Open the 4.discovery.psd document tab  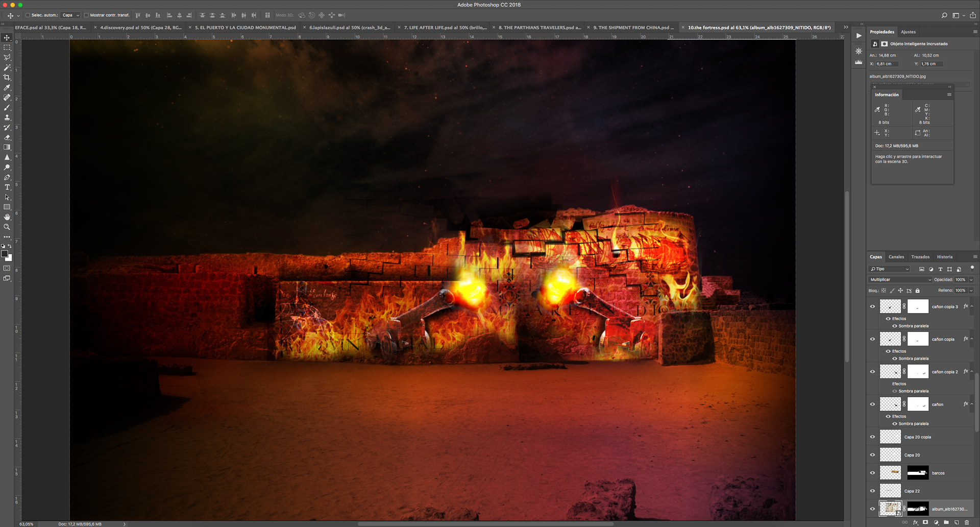pos(141,28)
